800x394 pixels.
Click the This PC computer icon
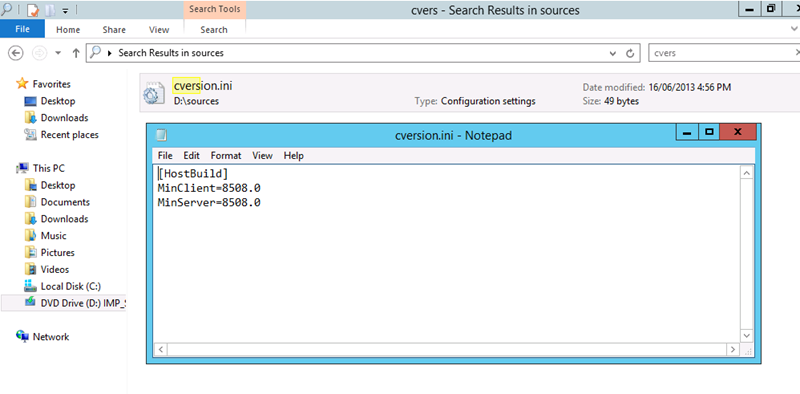click(22, 168)
